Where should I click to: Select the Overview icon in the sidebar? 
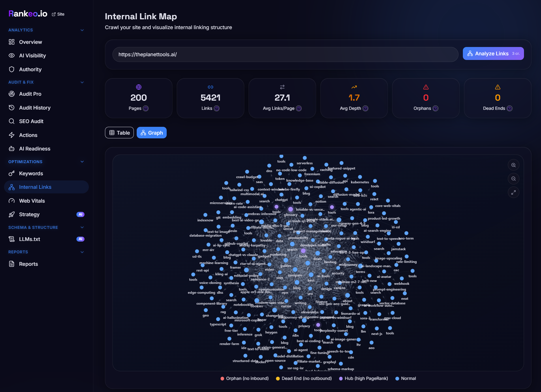pyautogui.click(x=12, y=42)
